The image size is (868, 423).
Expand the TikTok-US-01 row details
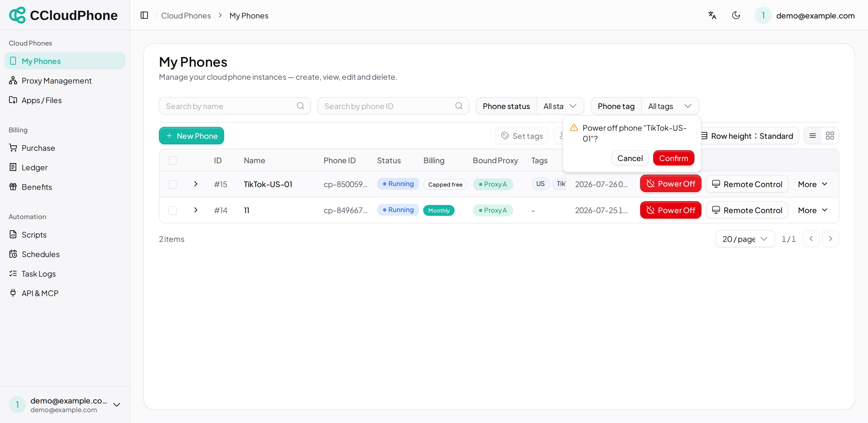tap(196, 184)
